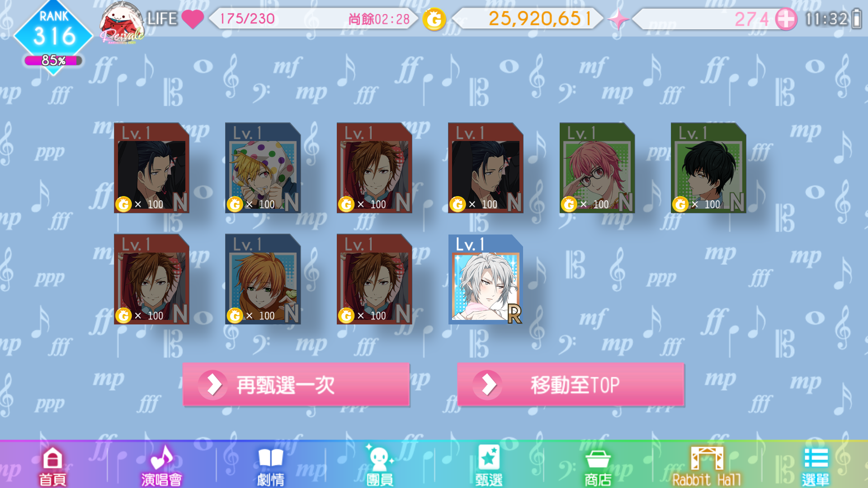Tap the pink plus to add stellar stones
Screen dimensions: 868x488
pos(786,19)
